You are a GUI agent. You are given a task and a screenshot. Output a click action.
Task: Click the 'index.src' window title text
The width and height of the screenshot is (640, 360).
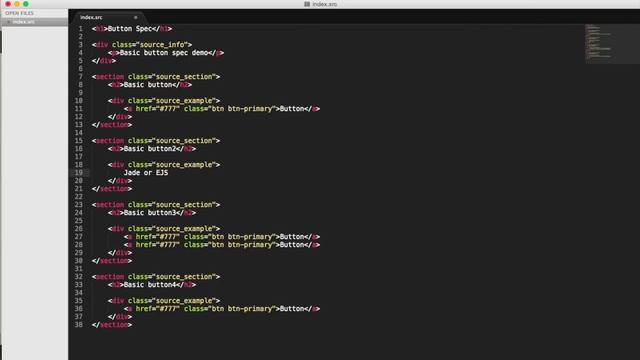(324, 4)
